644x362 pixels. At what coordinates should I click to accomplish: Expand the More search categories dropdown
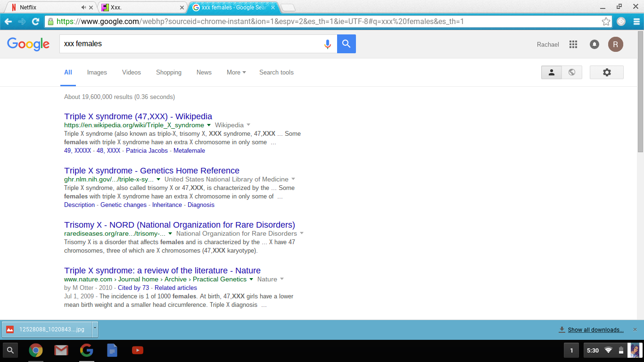click(x=236, y=72)
